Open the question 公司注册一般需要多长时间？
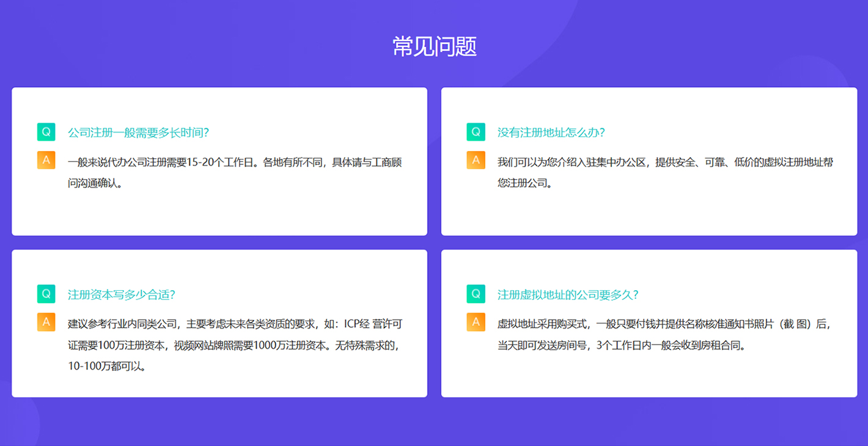868x446 pixels. click(x=138, y=133)
